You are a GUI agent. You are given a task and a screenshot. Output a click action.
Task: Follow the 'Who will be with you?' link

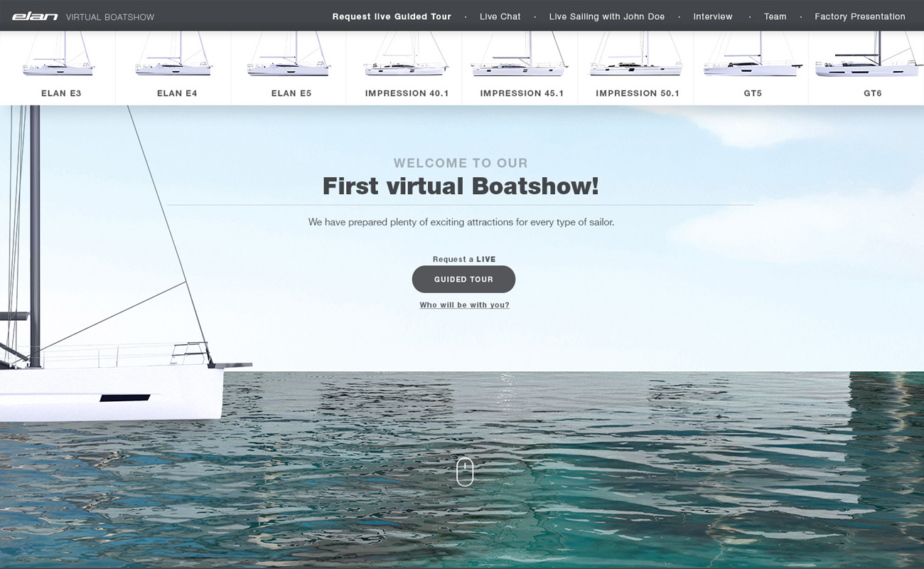[x=464, y=305]
